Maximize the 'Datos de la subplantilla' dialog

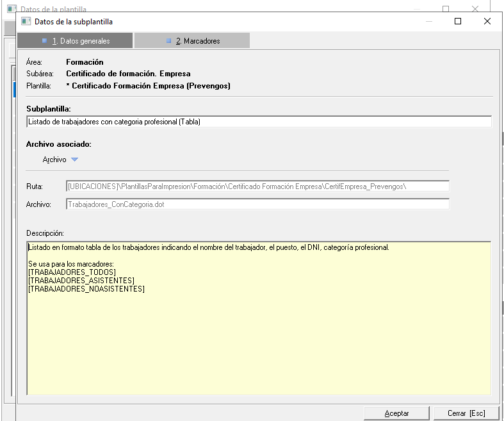457,21
